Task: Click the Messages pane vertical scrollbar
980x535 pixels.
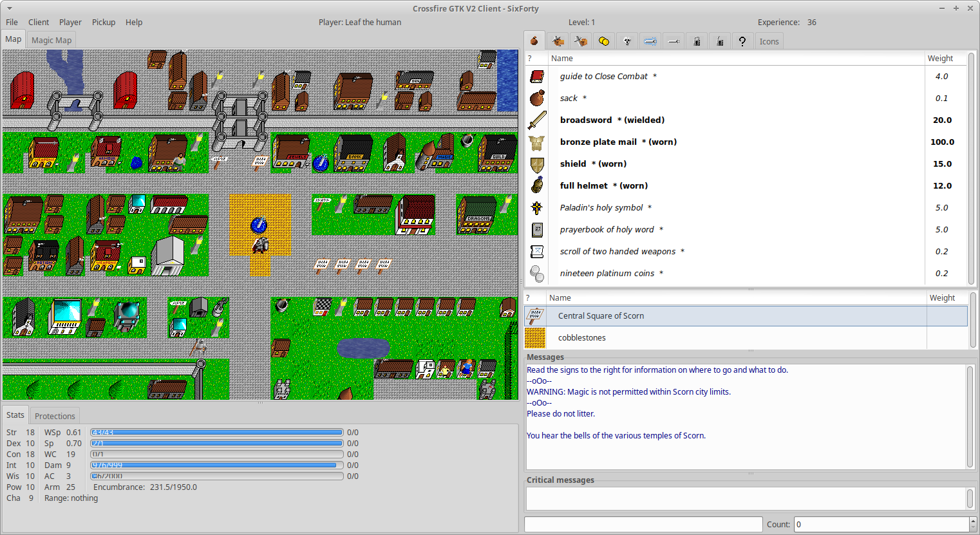Action: click(970, 417)
